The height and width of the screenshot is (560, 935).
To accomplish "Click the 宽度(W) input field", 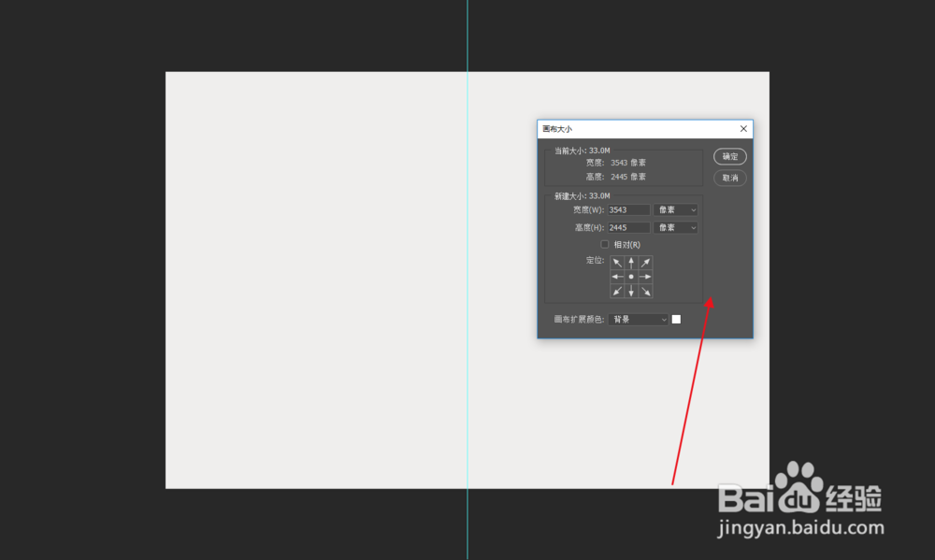I will (629, 210).
